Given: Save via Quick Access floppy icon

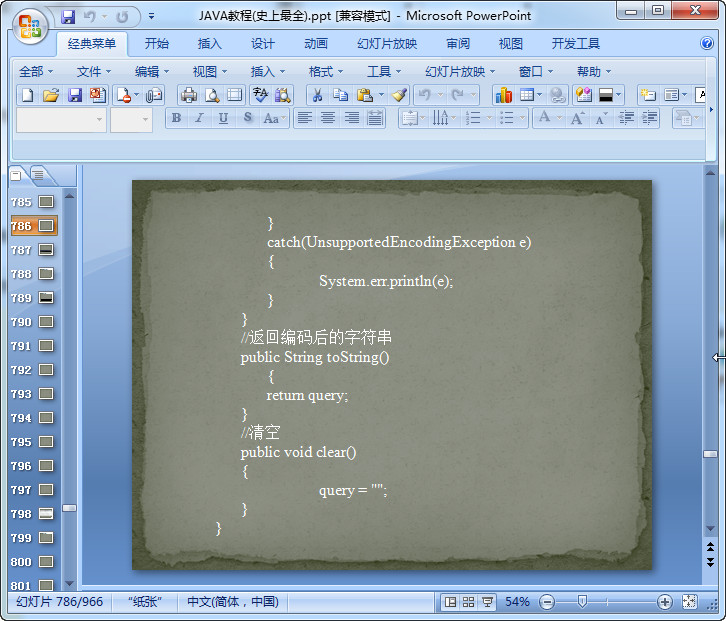Looking at the screenshot, I should 68,17.
